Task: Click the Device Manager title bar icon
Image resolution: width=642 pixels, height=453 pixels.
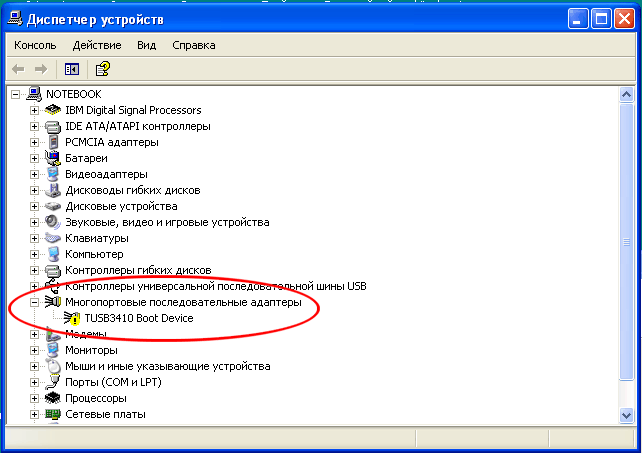Action: pyautogui.click(x=15, y=18)
